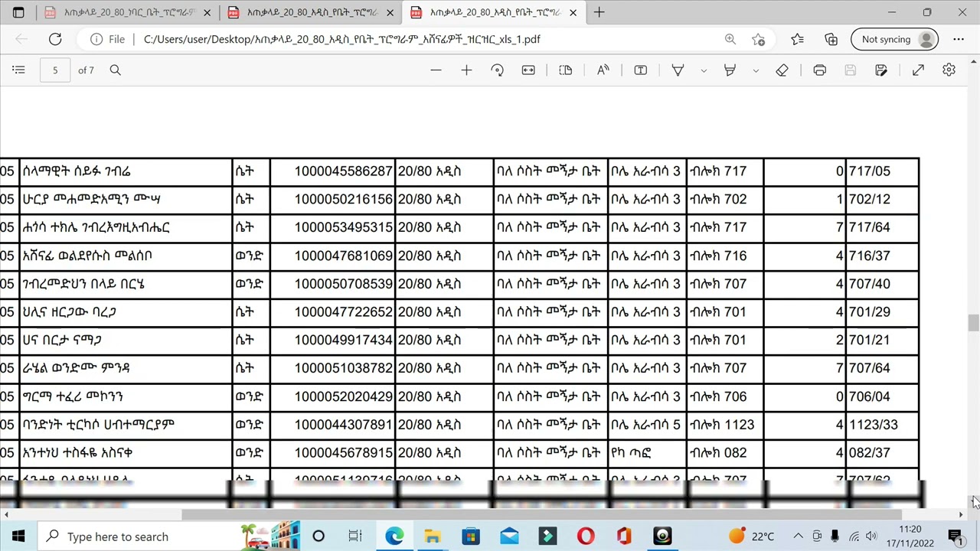
Task: Click the taskbar search box
Action: pos(168,536)
